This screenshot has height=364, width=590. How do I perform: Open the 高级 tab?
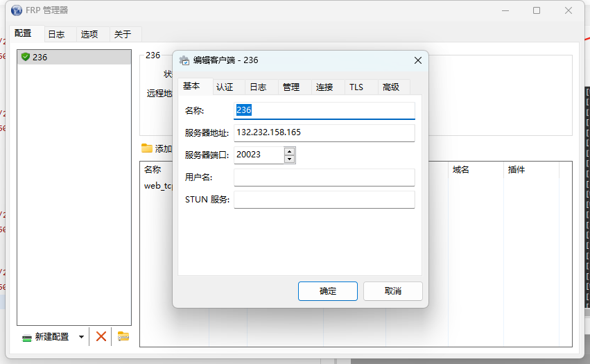[x=391, y=87]
